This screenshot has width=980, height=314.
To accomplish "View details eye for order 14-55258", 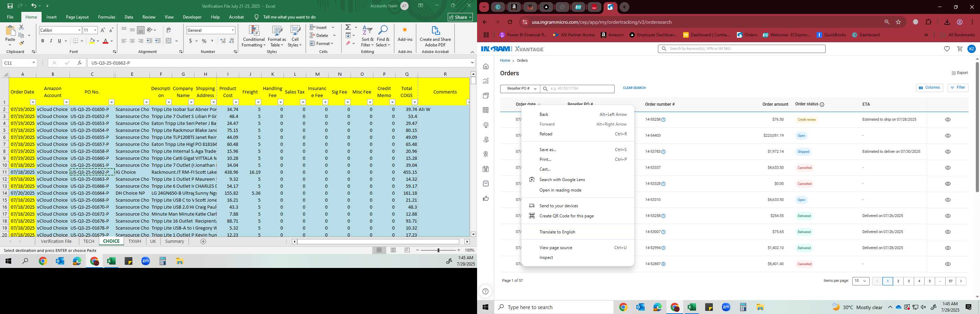I will point(948,119).
